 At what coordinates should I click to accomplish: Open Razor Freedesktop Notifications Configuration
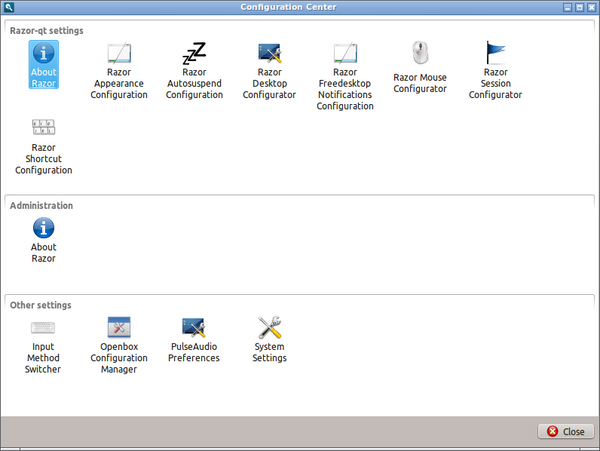point(345,77)
